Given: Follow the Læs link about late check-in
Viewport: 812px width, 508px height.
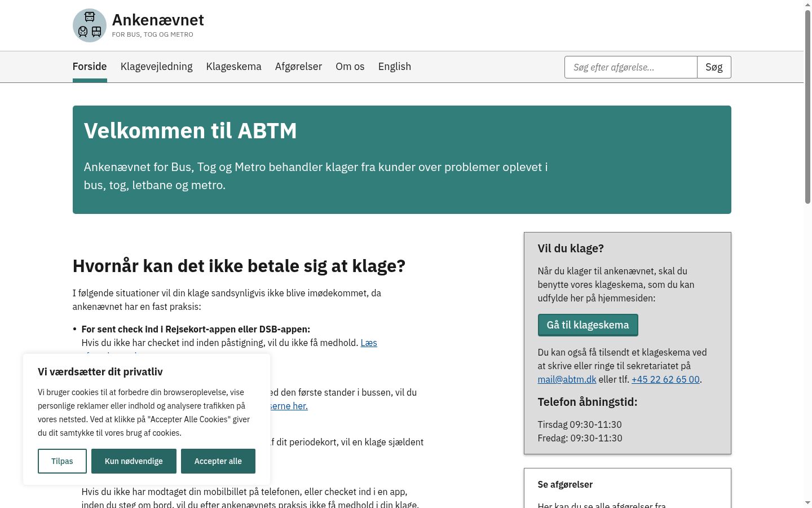Looking at the screenshot, I should pyautogui.click(x=369, y=343).
